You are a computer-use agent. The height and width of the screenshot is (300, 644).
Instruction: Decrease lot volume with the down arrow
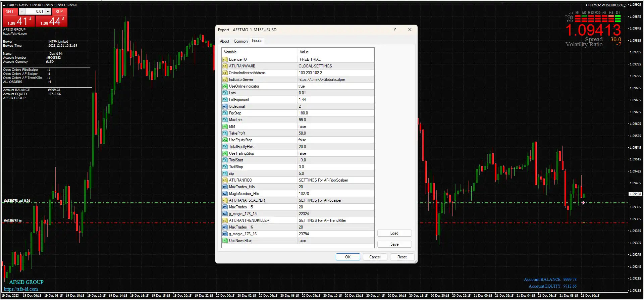tap(22, 11)
